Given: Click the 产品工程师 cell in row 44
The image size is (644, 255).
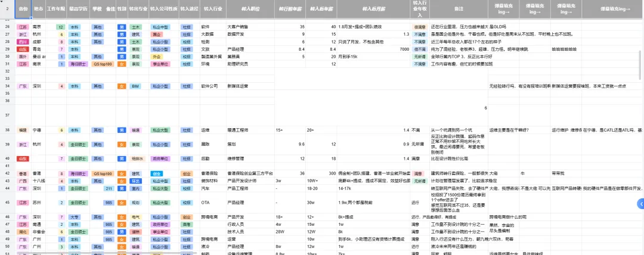Looking at the screenshot, I should click(250, 188).
